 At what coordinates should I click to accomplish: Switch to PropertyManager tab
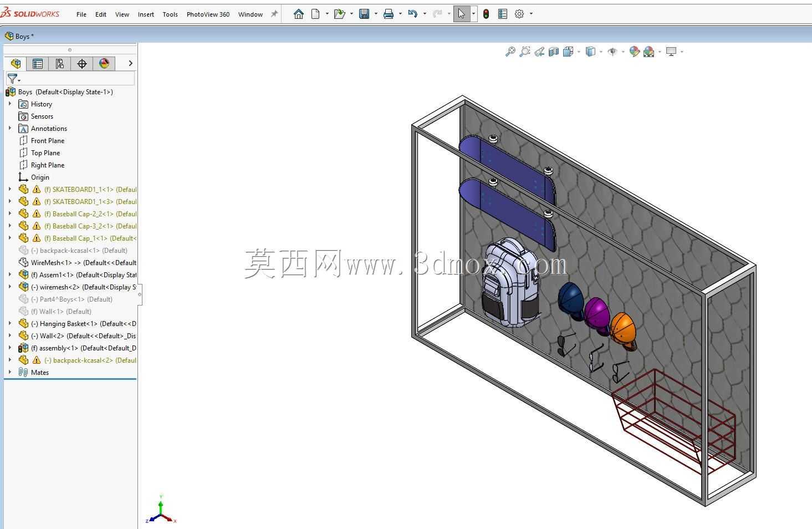(38, 63)
